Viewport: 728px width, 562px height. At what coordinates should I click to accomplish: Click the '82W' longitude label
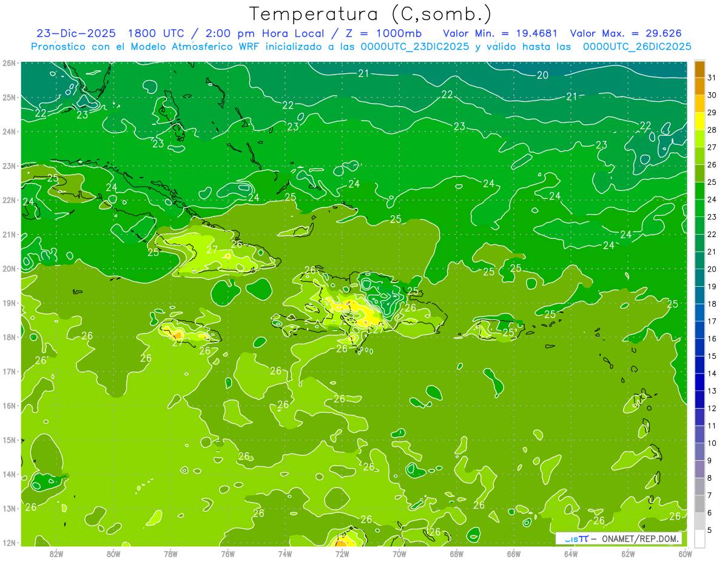(56, 553)
